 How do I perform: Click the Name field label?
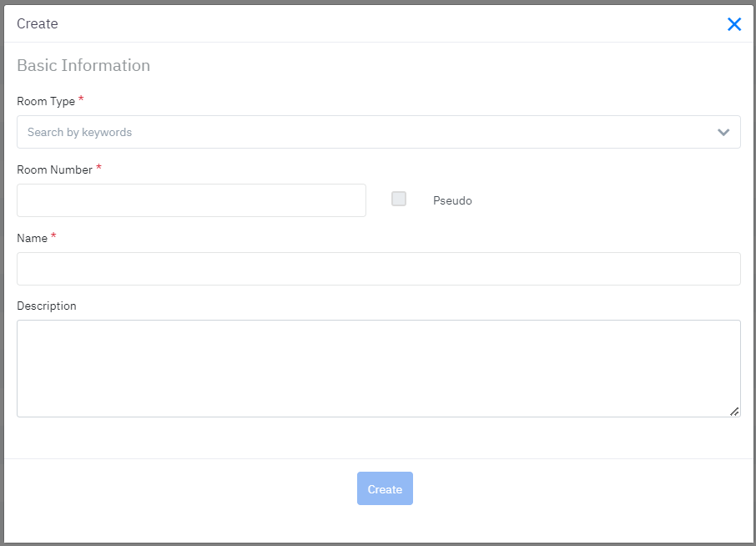coord(32,238)
